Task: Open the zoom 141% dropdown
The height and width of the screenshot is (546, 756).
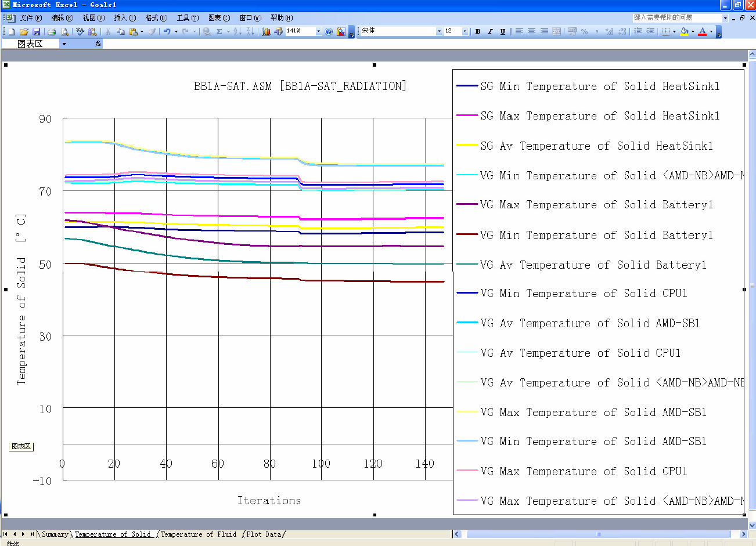Action: 318,31
